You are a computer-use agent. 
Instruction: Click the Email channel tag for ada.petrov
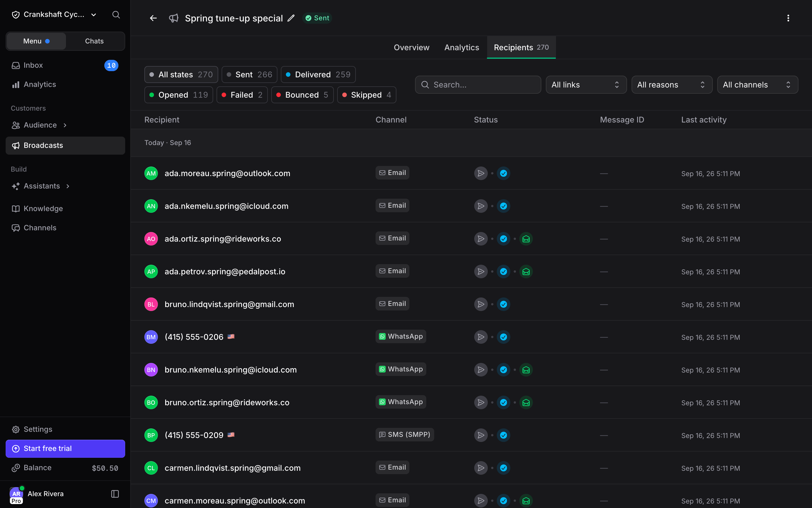[x=392, y=271]
